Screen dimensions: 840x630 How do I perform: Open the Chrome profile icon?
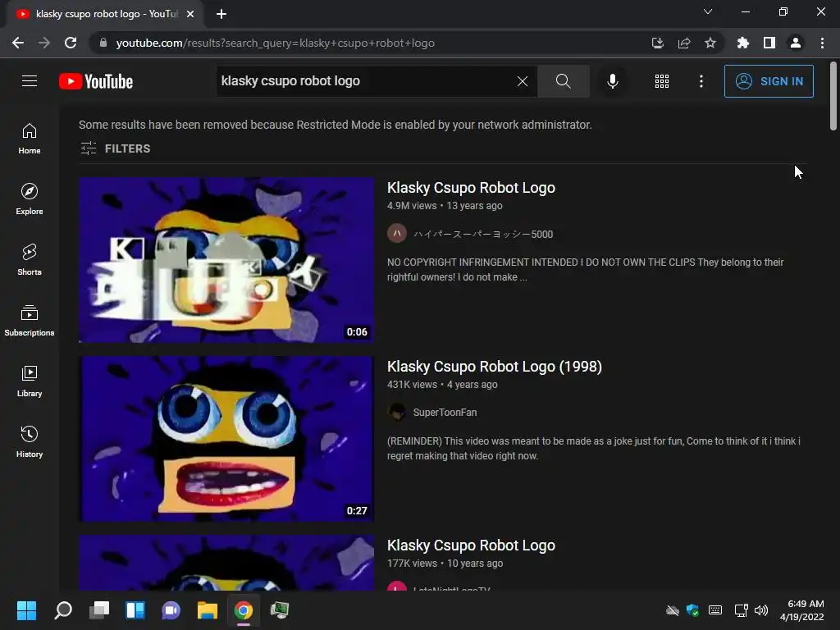tap(796, 43)
